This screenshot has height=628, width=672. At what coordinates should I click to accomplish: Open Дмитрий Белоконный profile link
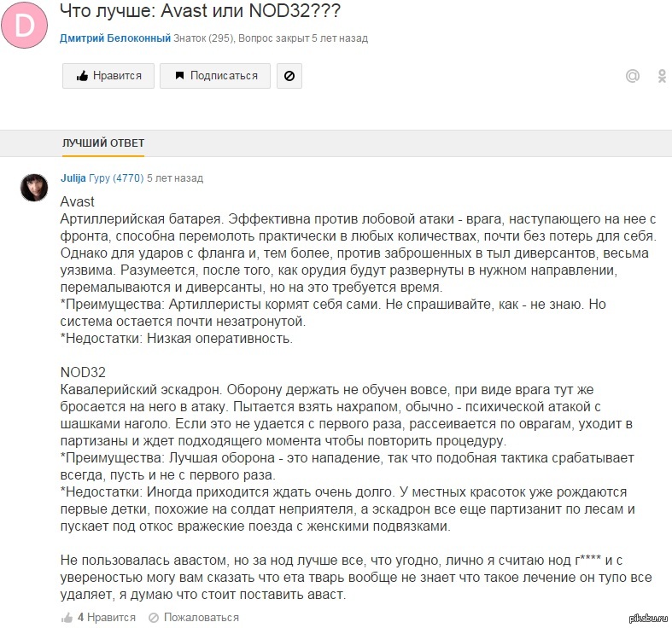click(x=115, y=38)
